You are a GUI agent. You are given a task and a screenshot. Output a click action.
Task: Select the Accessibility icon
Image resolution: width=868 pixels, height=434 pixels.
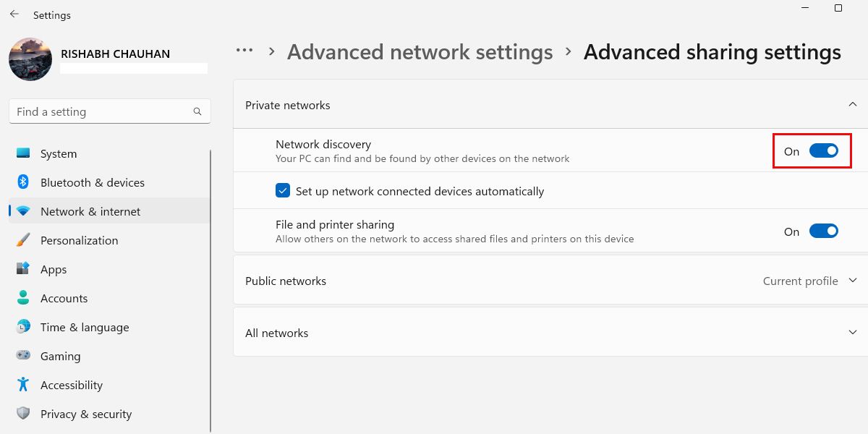tap(22, 385)
